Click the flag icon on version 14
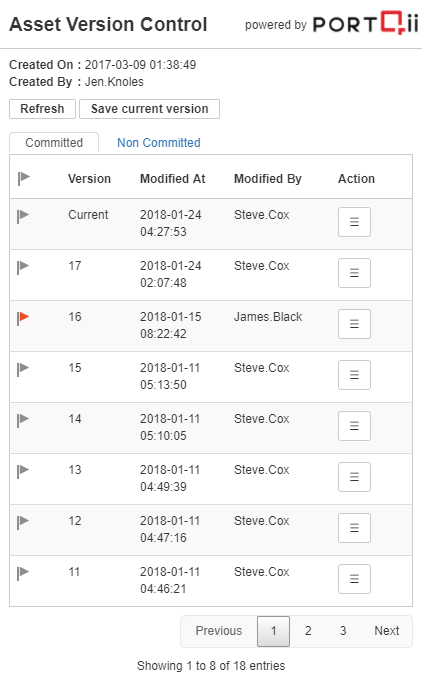This screenshot has height=677, width=422. [23, 420]
